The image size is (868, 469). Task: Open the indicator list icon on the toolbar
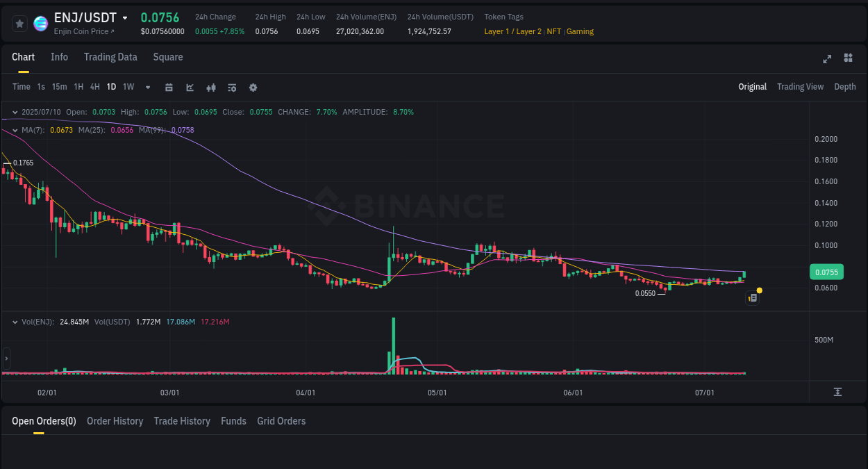[231, 87]
